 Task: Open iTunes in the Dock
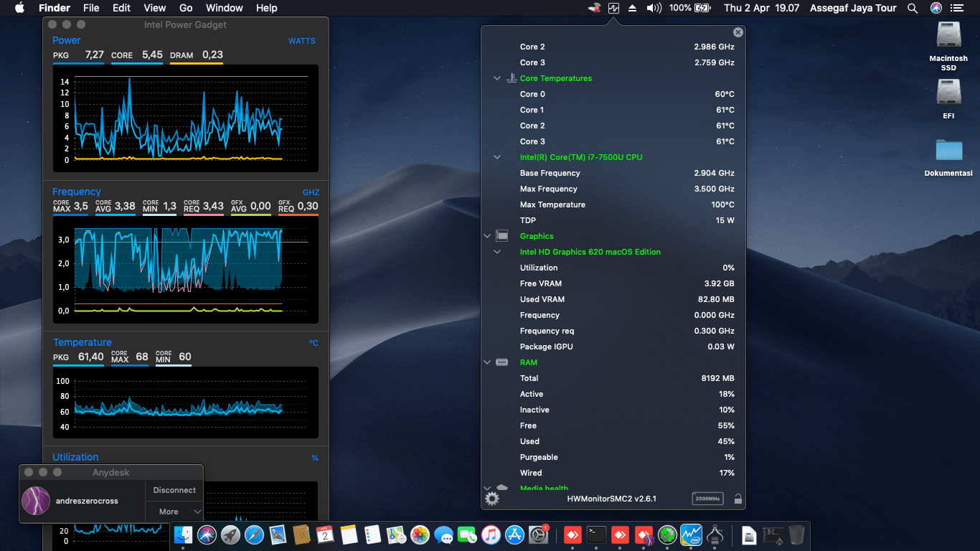click(x=491, y=534)
